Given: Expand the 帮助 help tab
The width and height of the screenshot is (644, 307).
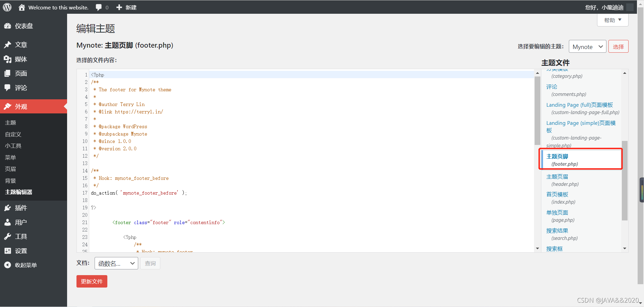Looking at the screenshot, I should (x=612, y=20).
